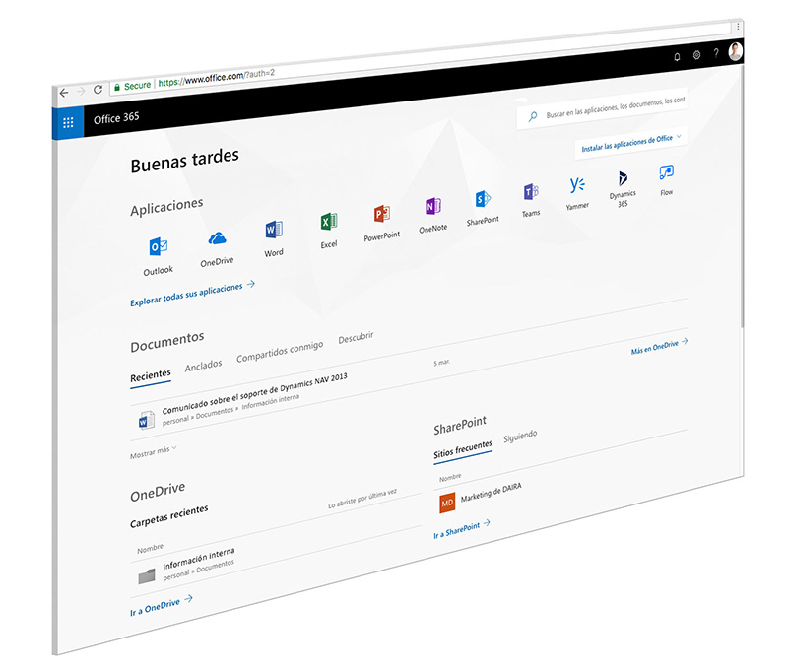Viewport: 788px width, 672px height.
Task: Open the Información interna folder name
Action: [x=199, y=559]
